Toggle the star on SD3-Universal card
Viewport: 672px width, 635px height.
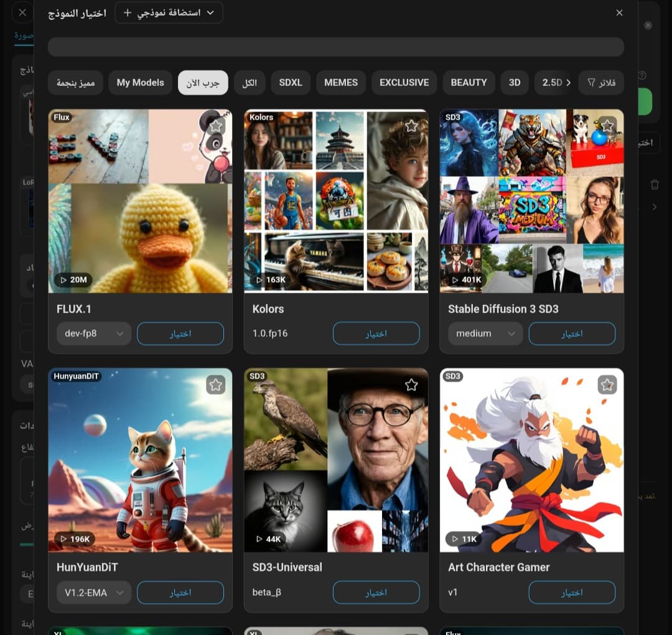point(411,385)
